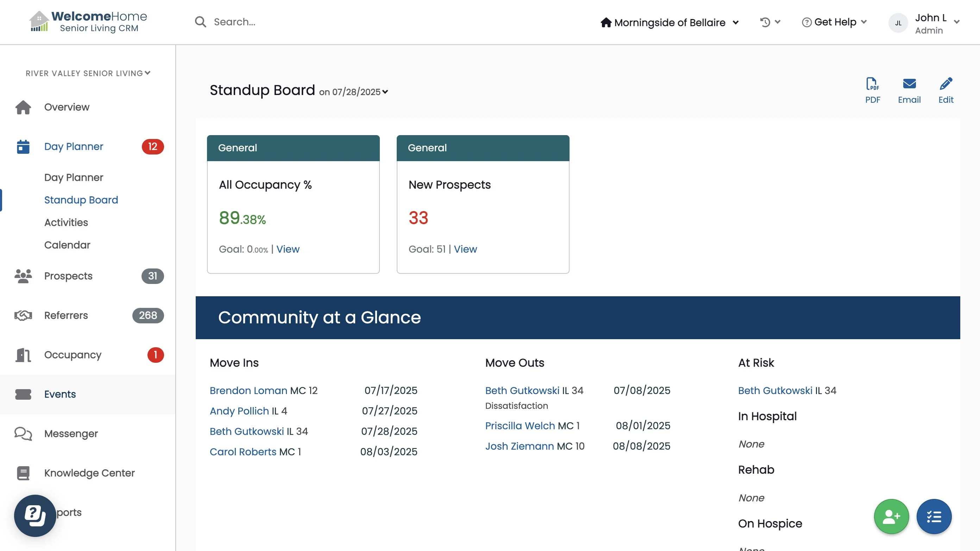The width and height of the screenshot is (980, 551).
Task: Open the help chat widget icon
Action: (x=35, y=515)
